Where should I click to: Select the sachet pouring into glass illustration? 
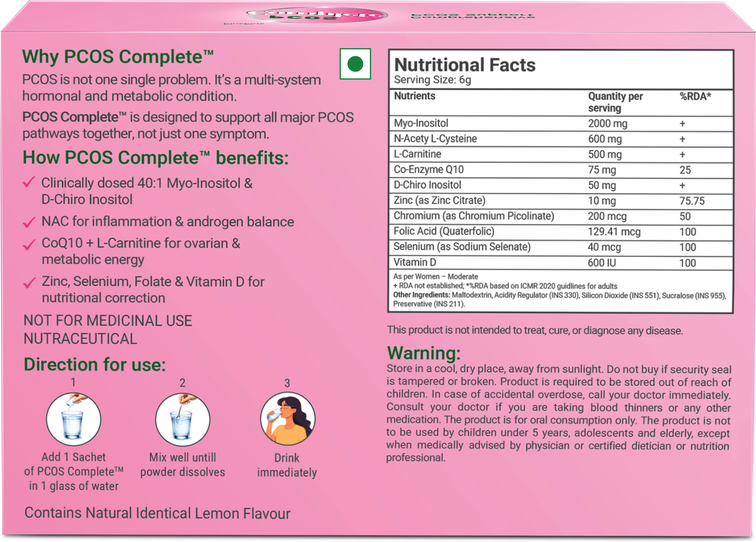click(74, 419)
